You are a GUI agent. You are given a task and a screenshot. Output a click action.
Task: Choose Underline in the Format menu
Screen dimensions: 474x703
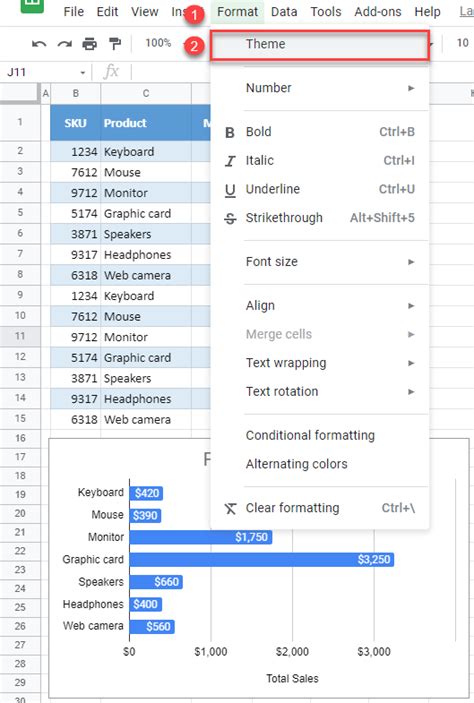tap(319, 189)
